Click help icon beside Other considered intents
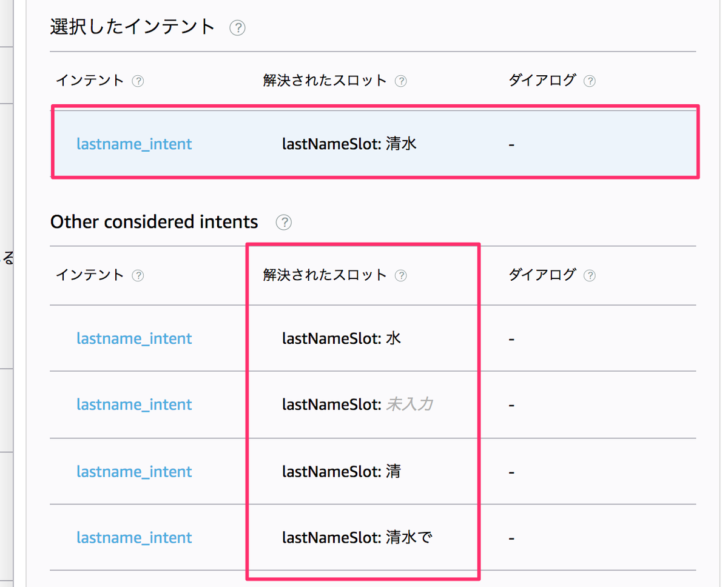The height and width of the screenshot is (587, 728). coord(283,223)
